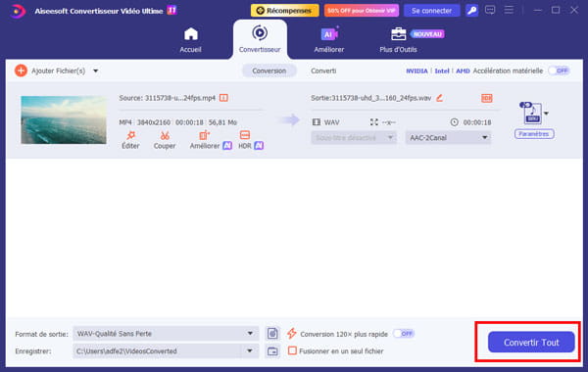Click the Sortie output filename text

[x=370, y=98]
